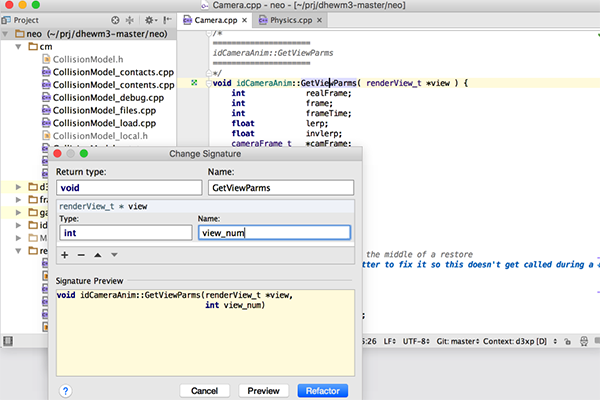Move parameter up with the up arrow
600x400 pixels.
tap(98, 255)
